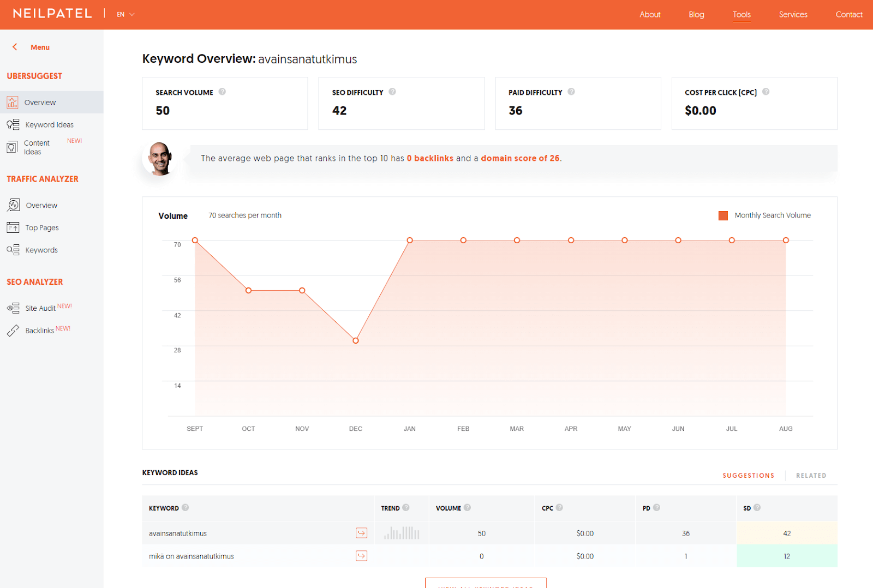Click the SD column help icon
Screen dimensions: 873x588
coord(757,507)
